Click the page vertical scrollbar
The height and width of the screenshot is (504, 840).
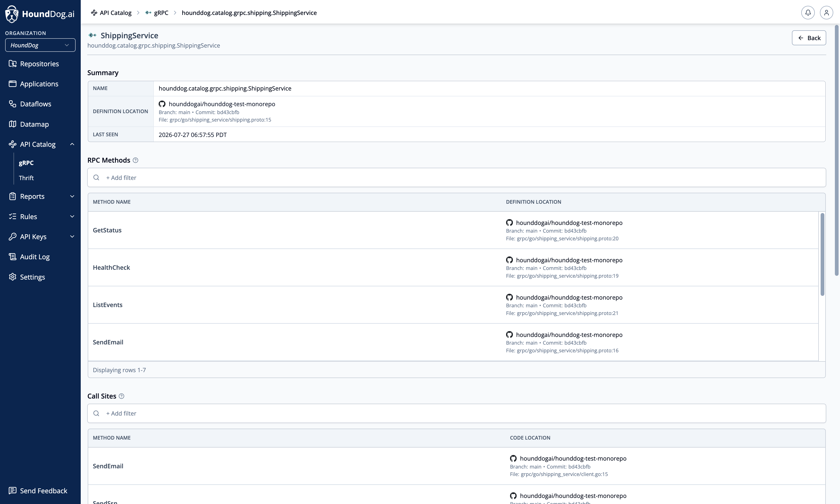837,150
